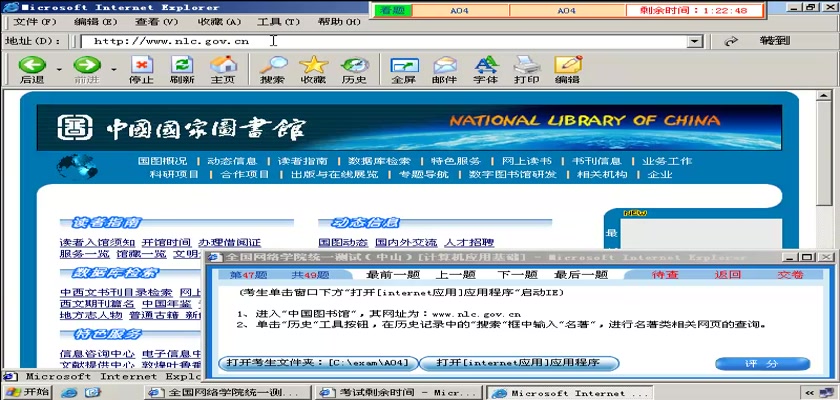Click the 交卷 submit exam button
Viewport: 840px width, 400px height.
click(x=790, y=275)
